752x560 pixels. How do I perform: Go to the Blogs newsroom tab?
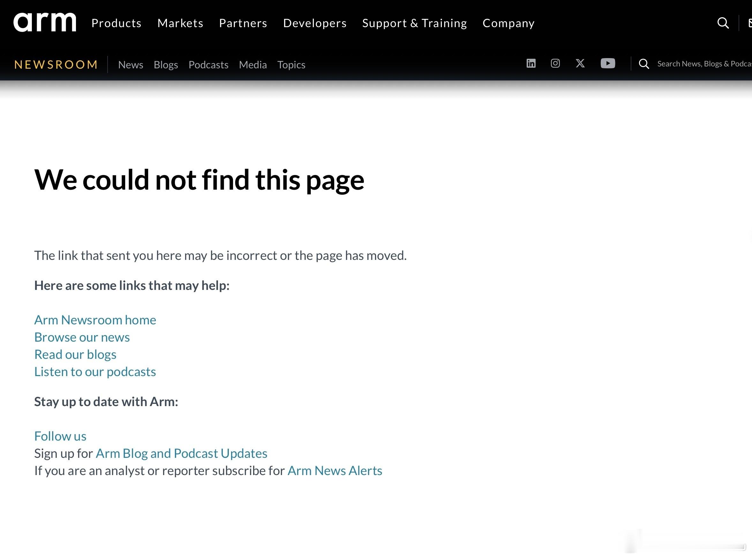166,64
